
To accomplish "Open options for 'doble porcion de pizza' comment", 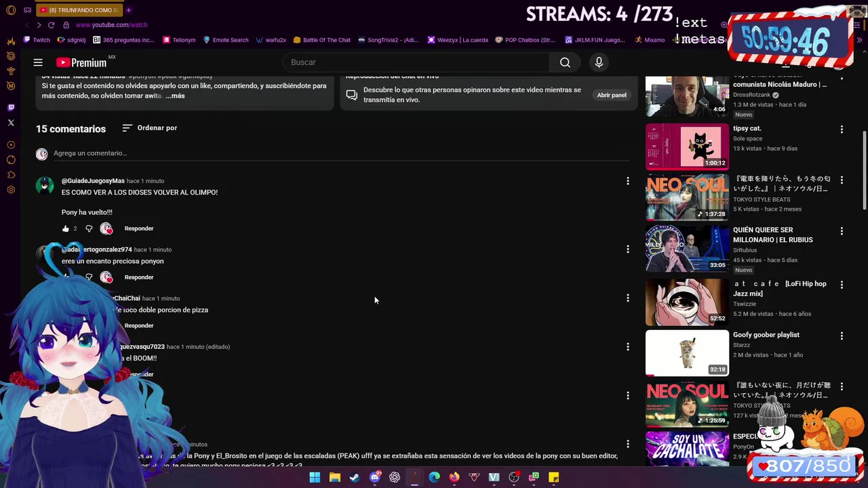I will [x=628, y=298].
